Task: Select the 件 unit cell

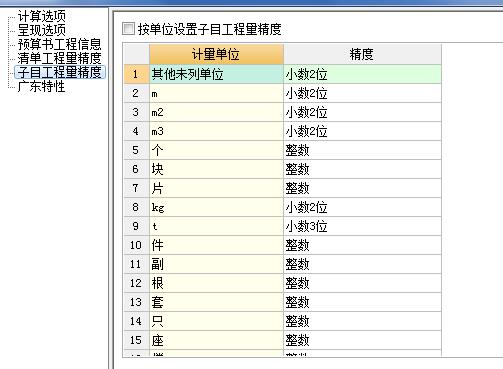Action: 216,245
